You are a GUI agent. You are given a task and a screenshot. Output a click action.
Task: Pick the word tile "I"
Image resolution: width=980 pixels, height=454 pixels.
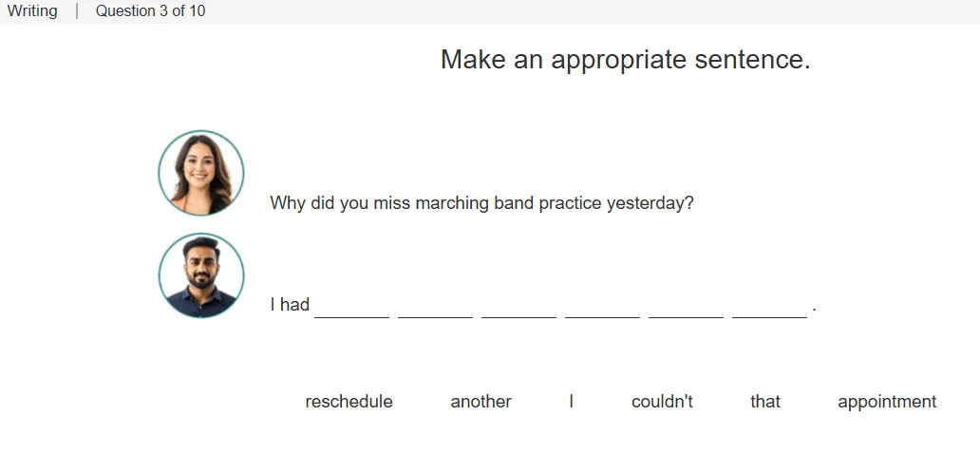(x=572, y=402)
